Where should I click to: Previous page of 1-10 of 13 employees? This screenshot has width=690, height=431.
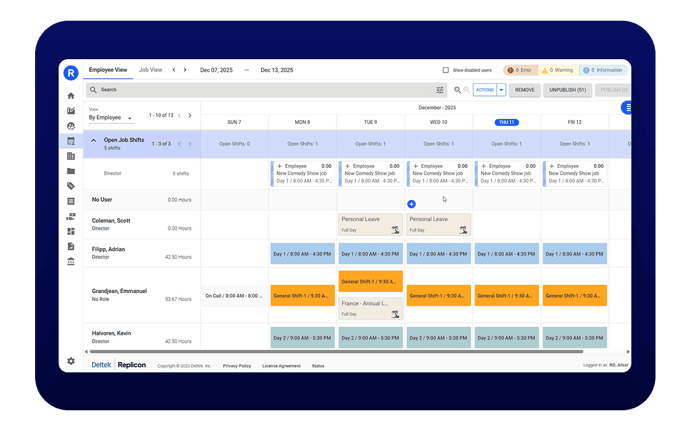(x=179, y=115)
